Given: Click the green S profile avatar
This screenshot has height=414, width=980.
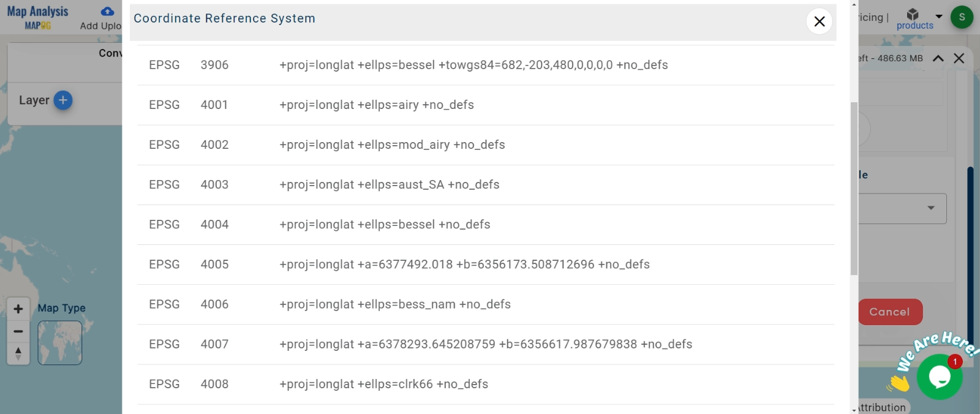Looking at the screenshot, I should pos(962,18).
